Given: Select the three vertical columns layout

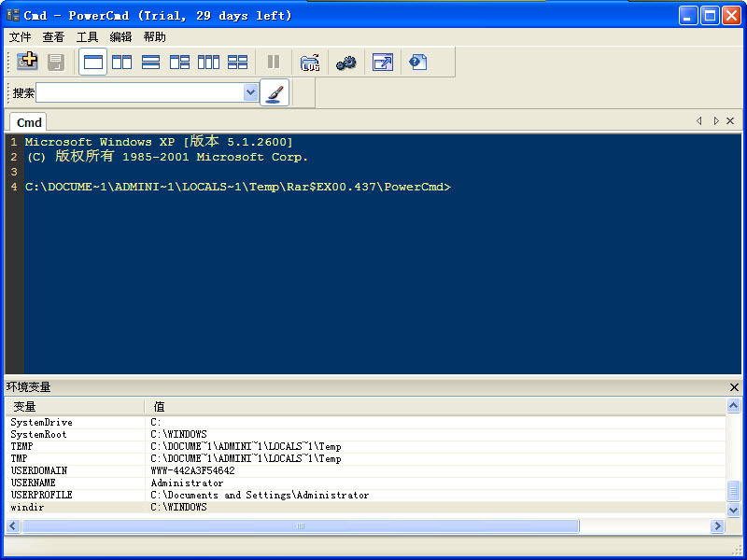Looking at the screenshot, I should click(208, 63).
